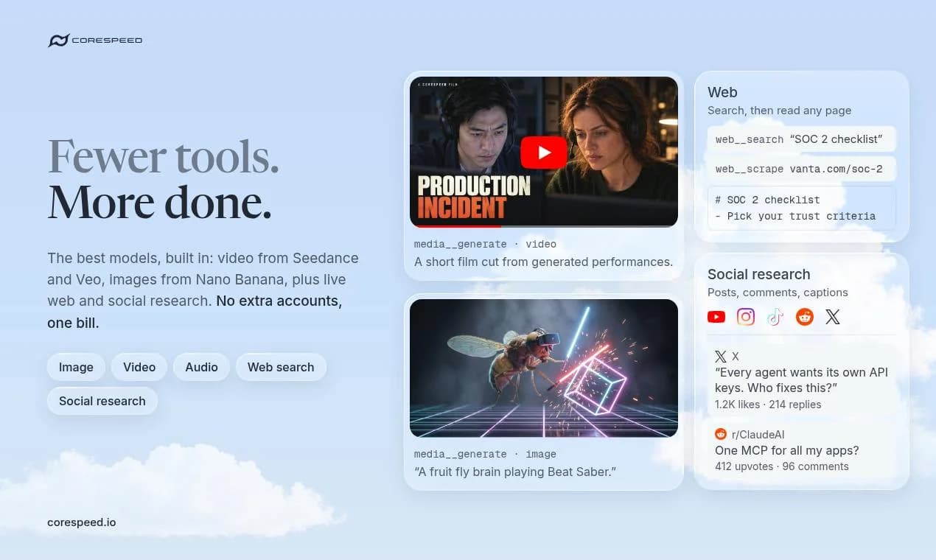
Task: Click the web__scrape vanta.com/soc-2 field
Action: click(x=801, y=169)
